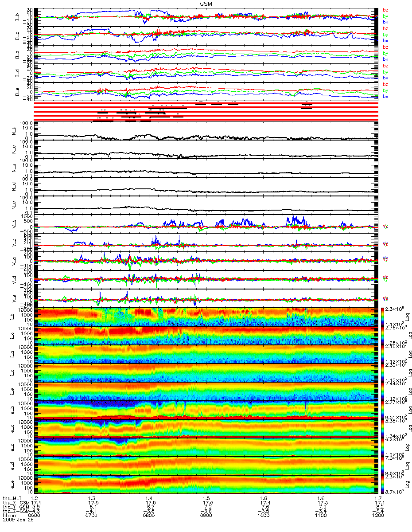Pick the V_c velocity panel label
Screen dimensions: 412x532
(14, 243)
